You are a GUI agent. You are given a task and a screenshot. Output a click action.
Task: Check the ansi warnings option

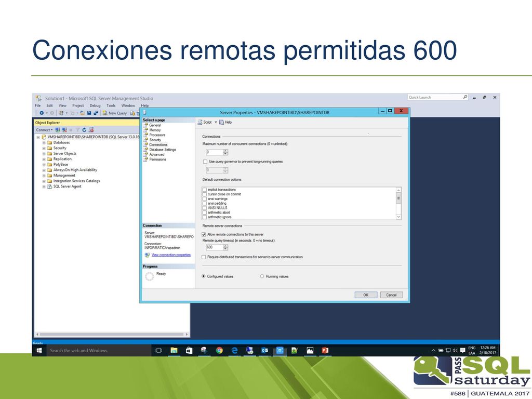pos(205,199)
